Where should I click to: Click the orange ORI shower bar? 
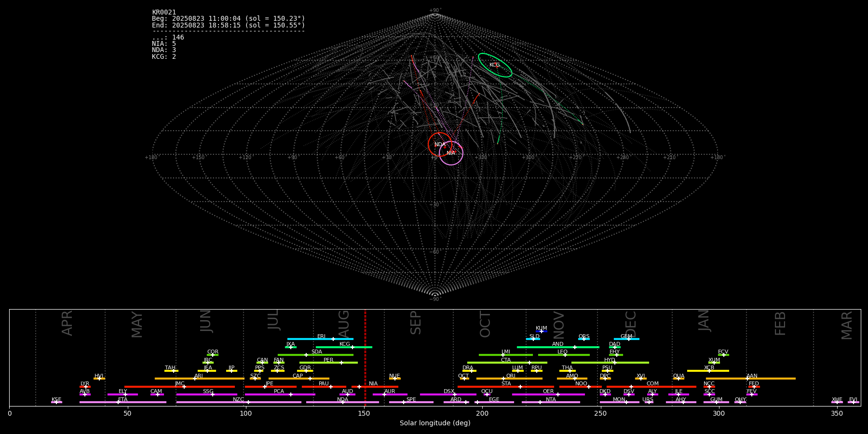coord(509,379)
